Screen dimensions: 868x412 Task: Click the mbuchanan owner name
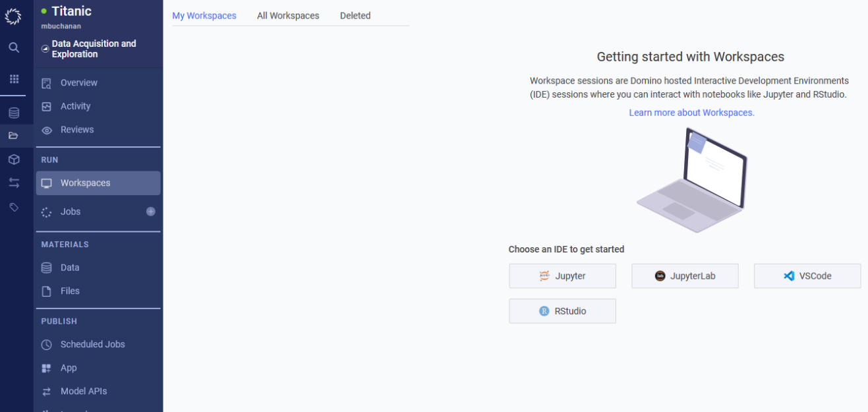pos(61,26)
